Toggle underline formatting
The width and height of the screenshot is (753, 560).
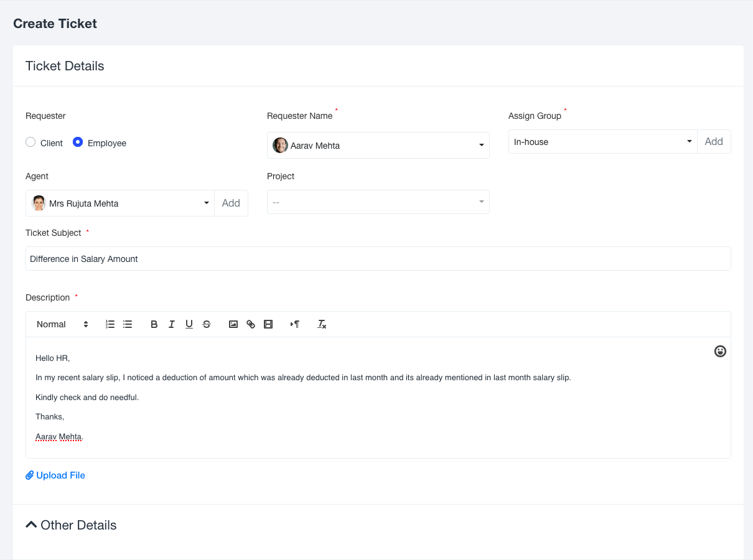189,324
